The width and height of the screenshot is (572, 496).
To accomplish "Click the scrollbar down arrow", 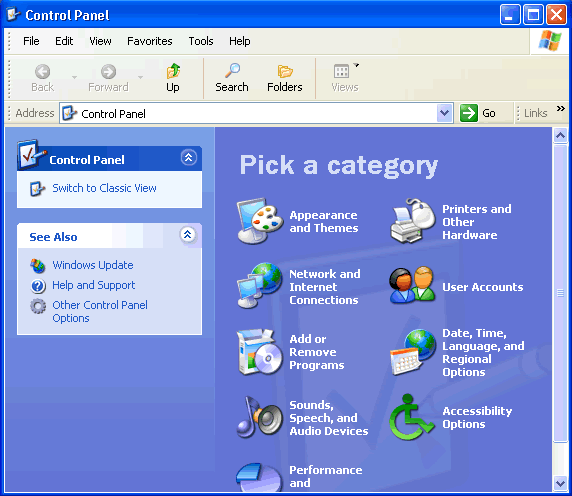I will (x=560, y=484).
